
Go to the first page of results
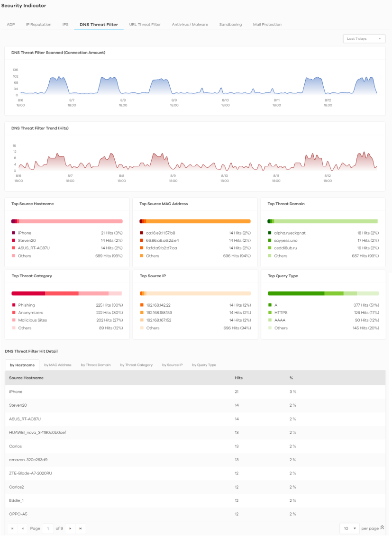[x=12, y=528]
